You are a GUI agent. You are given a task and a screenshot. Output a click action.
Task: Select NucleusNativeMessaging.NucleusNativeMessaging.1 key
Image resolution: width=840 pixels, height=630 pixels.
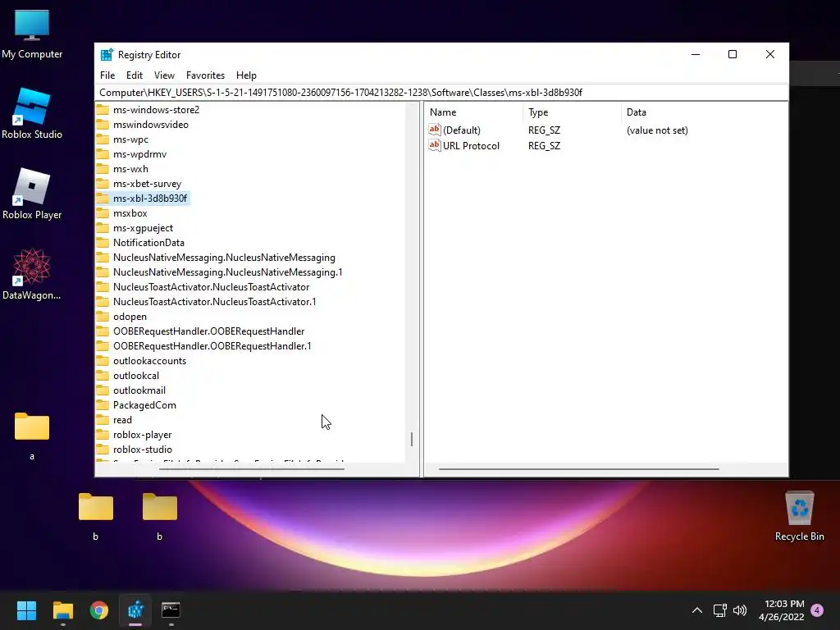[x=228, y=272]
